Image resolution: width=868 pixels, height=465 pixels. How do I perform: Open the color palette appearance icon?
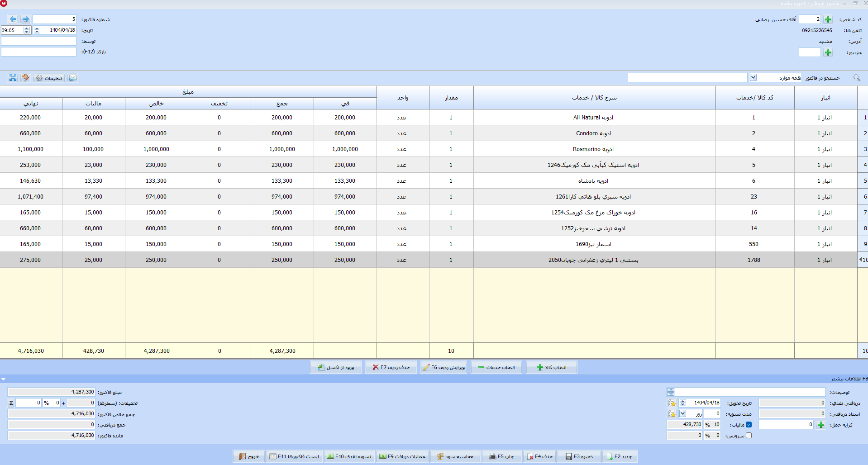[26, 78]
